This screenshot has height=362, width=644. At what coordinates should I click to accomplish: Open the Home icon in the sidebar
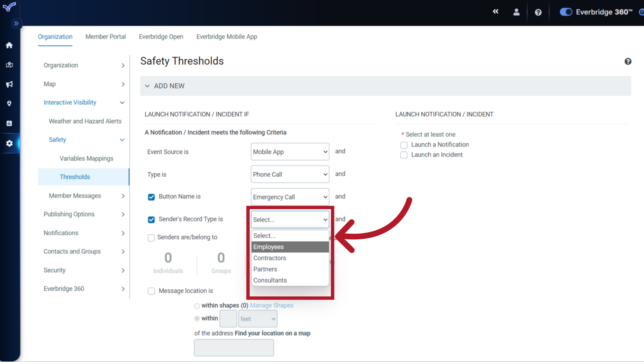9,45
